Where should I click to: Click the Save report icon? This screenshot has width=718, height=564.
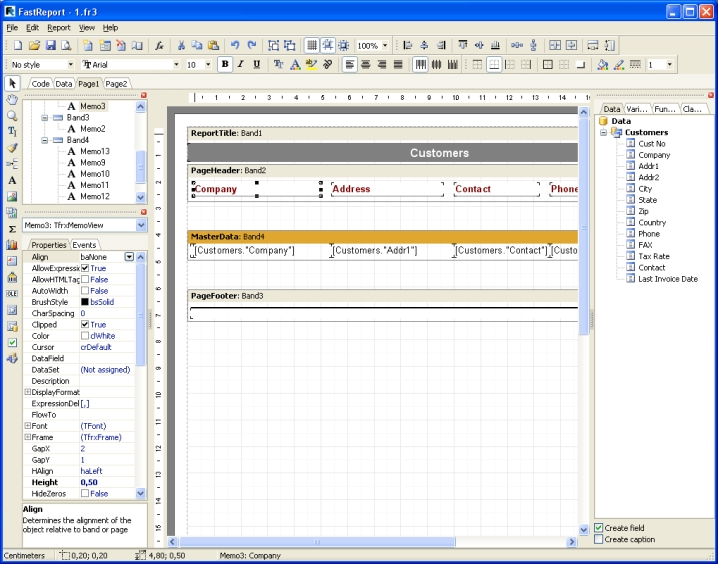click(50, 46)
